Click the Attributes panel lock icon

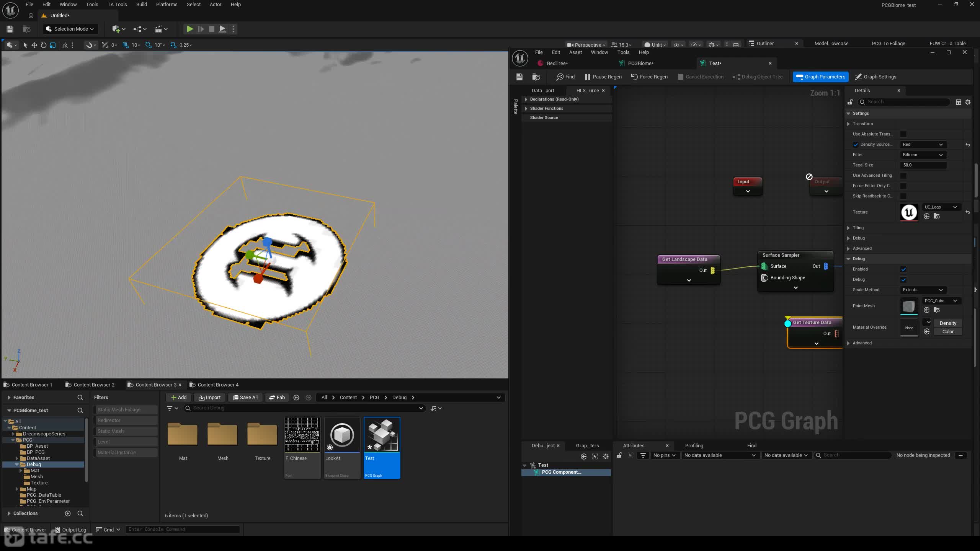(x=619, y=455)
